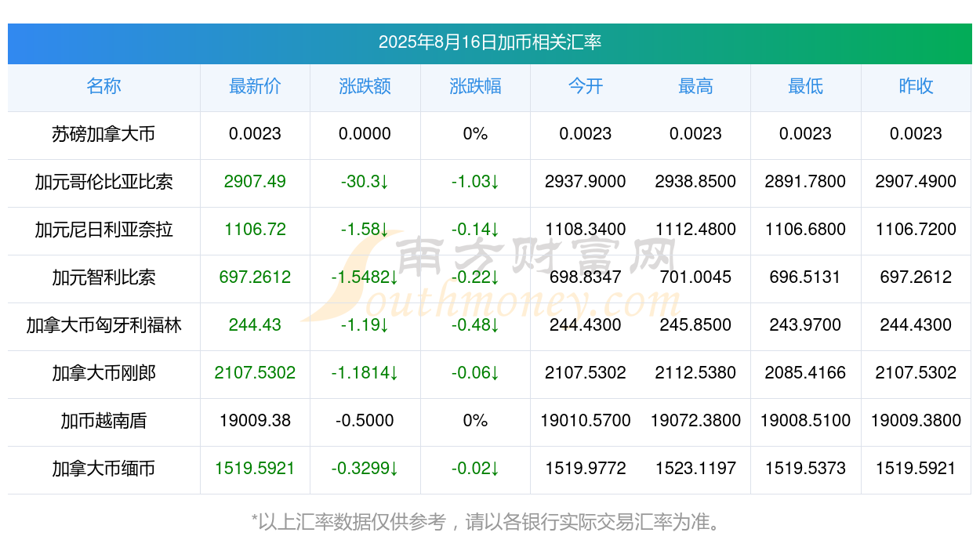Click opening value 698.8347
980x547 pixels.
click(x=586, y=277)
